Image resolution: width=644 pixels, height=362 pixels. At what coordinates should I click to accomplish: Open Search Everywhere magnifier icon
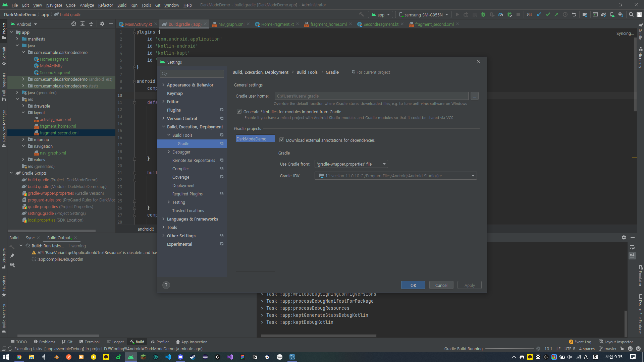coord(631,15)
